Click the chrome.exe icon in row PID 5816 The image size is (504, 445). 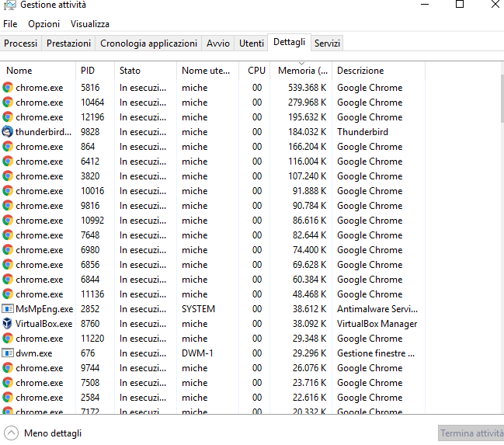(x=8, y=88)
